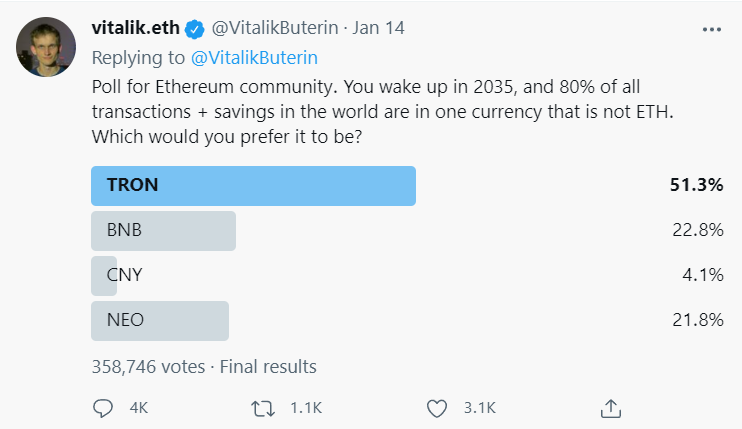Click the 3.1K likes count
Screen dimensions: 742x429
[x=479, y=408]
